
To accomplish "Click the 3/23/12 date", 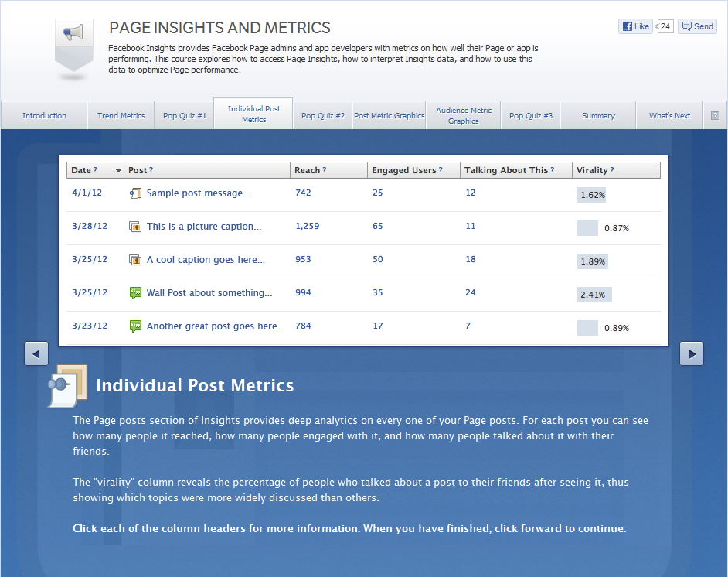I will (x=90, y=326).
